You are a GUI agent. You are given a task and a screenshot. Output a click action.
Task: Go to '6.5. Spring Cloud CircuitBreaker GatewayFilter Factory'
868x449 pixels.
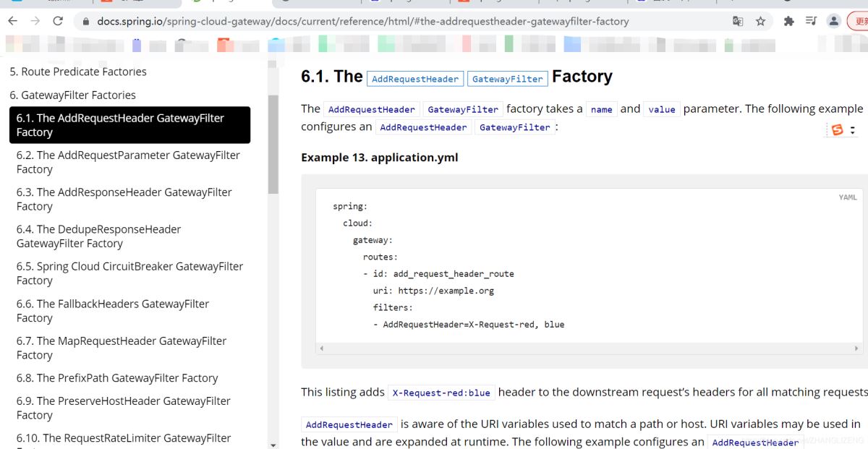pyautogui.click(x=129, y=273)
